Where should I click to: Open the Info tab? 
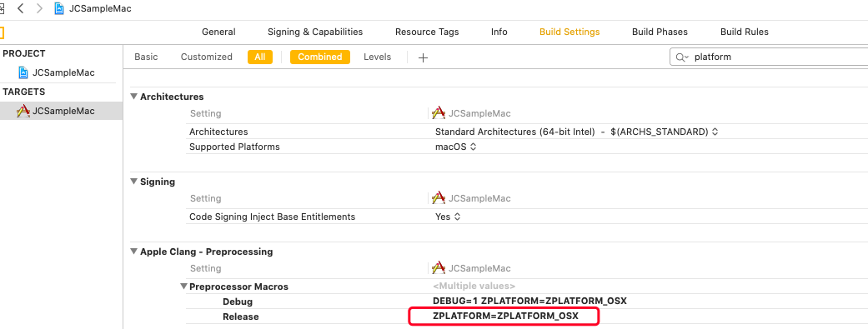click(x=499, y=32)
